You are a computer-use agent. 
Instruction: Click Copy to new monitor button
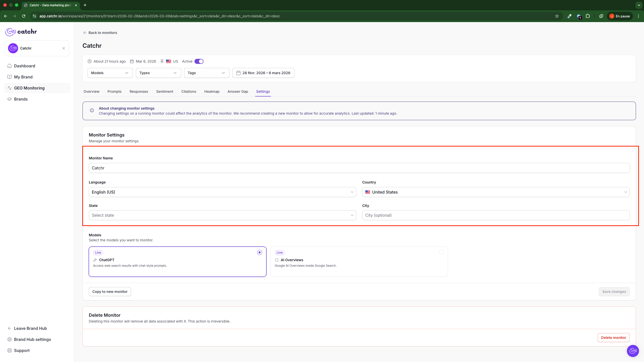[x=110, y=292]
